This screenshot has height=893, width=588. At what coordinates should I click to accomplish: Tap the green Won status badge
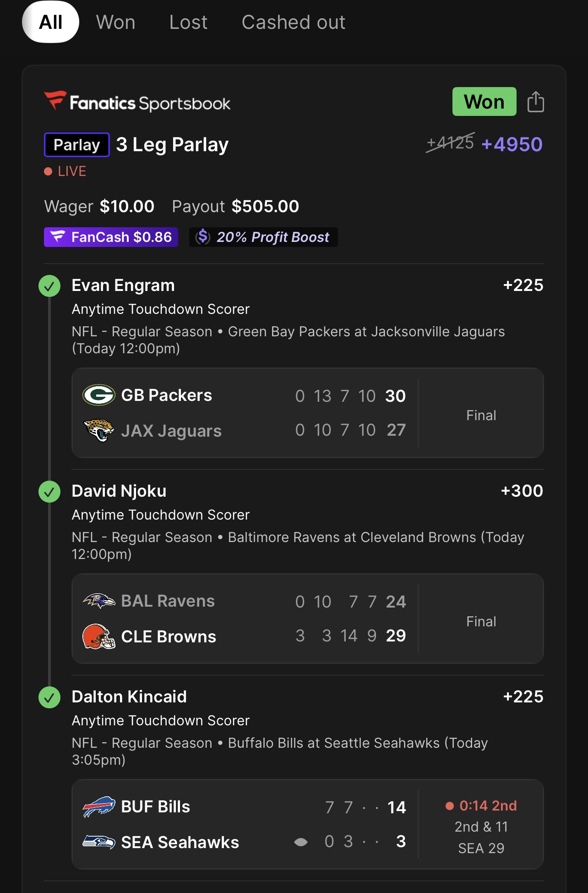(x=484, y=102)
